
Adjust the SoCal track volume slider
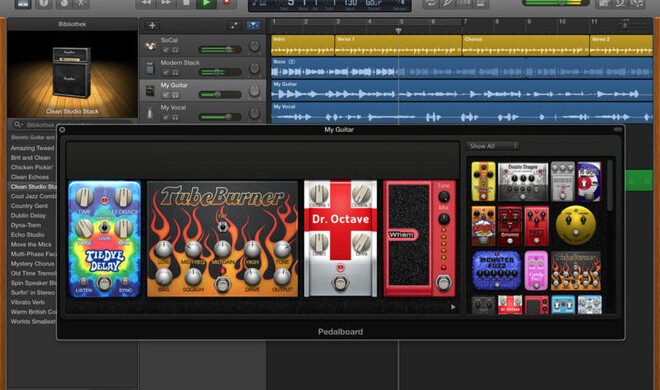coord(220,50)
